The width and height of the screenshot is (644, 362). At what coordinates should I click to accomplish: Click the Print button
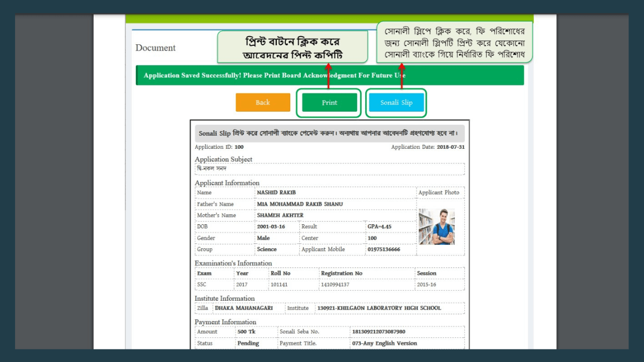(x=329, y=103)
